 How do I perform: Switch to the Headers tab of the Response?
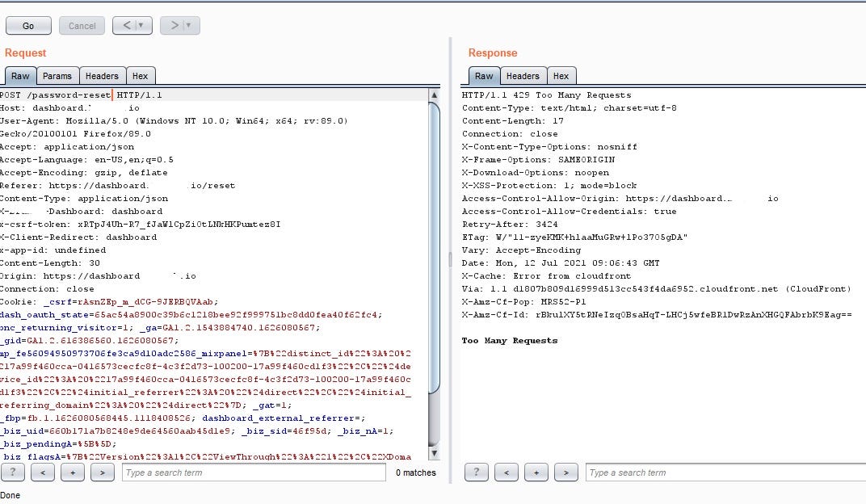(x=523, y=75)
